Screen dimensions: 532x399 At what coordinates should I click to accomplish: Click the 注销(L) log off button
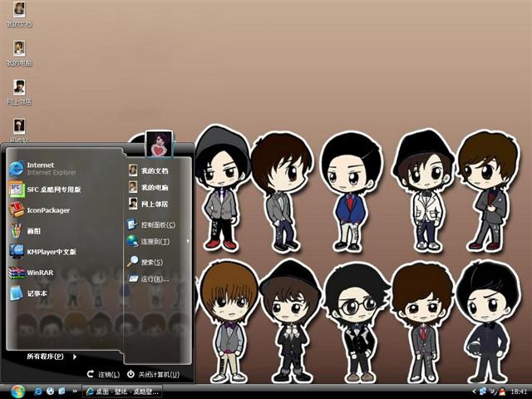point(103,375)
